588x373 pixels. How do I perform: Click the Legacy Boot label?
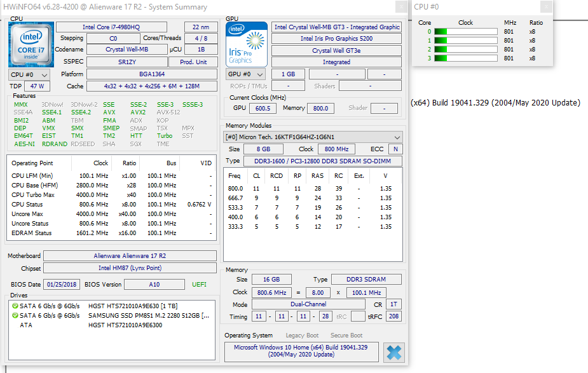click(302, 335)
